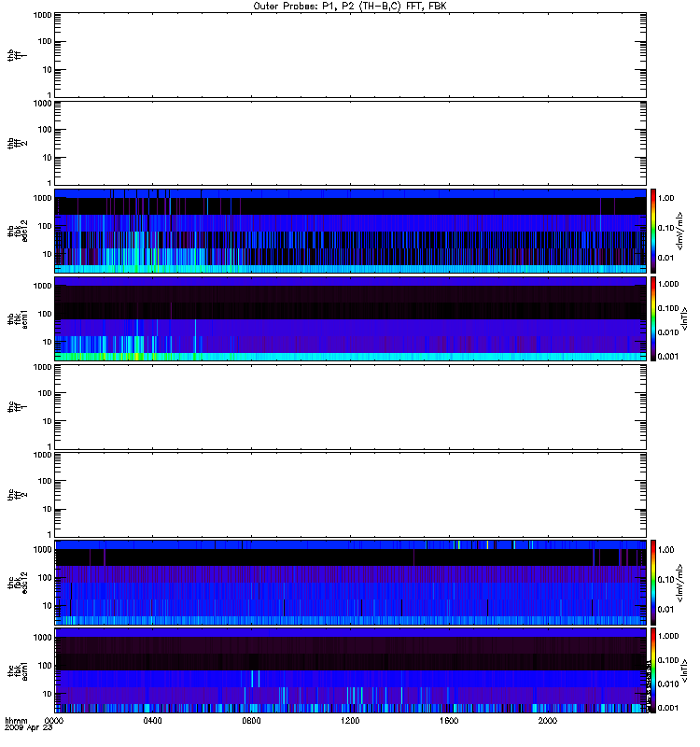Click the "100" y-tick of the top thb panel
700x747 pixels.
[x=45, y=41]
